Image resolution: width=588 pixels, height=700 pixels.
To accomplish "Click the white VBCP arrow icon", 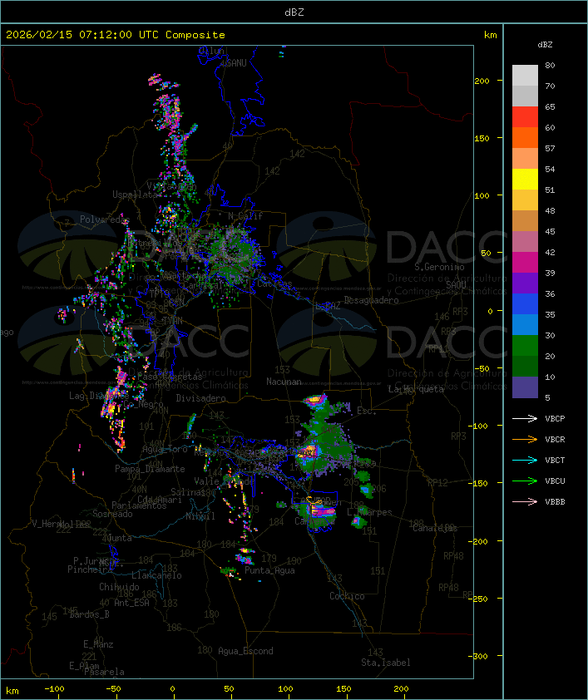I will pyautogui.click(x=525, y=418).
